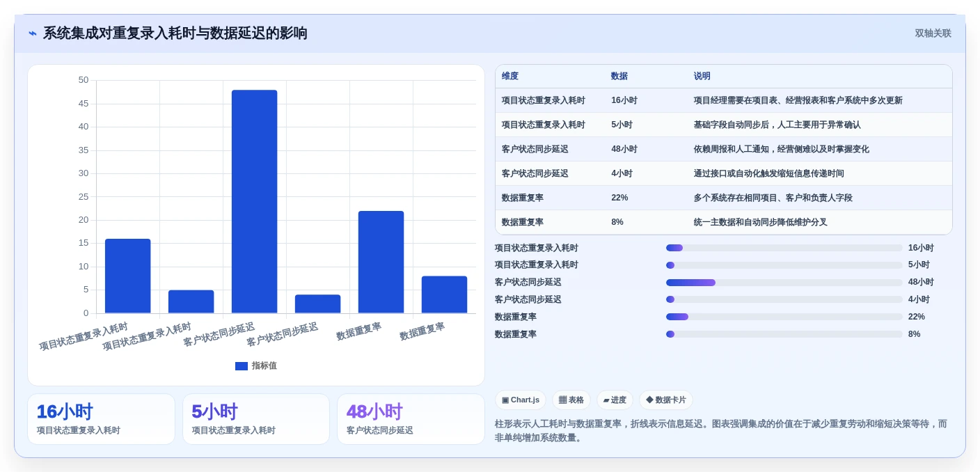Click the tallest chart bar reaching 48
Image resolution: width=980 pixels, height=472 pixels.
tap(255, 201)
